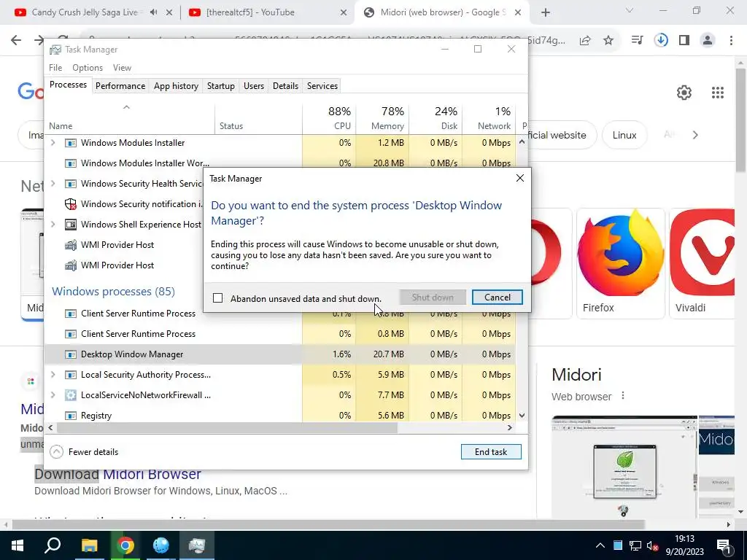Click Task Manager horizontal scrollbar right arrow

(509, 427)
